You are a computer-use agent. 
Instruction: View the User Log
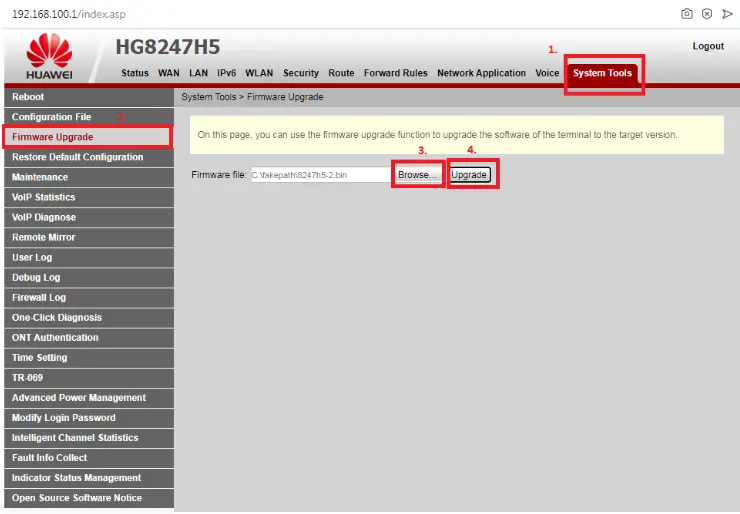89,257
